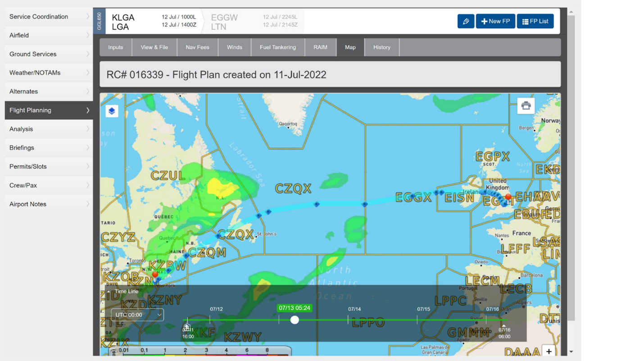The height and width of the screenshot is (361, 644).
Task: Zoom in the map with plus button
Action: coord(549,351)
